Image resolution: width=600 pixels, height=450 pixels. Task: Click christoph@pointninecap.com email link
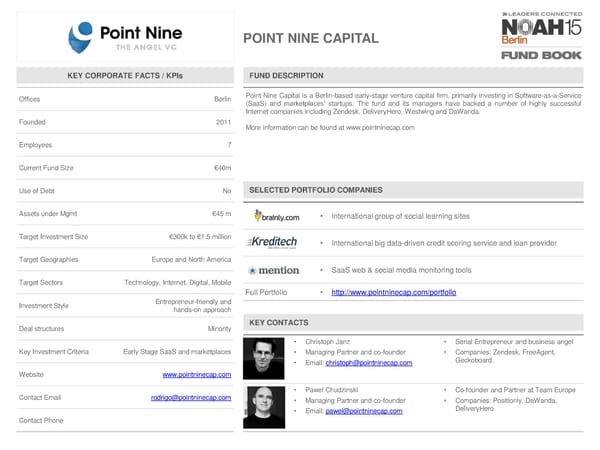(368, 363)
